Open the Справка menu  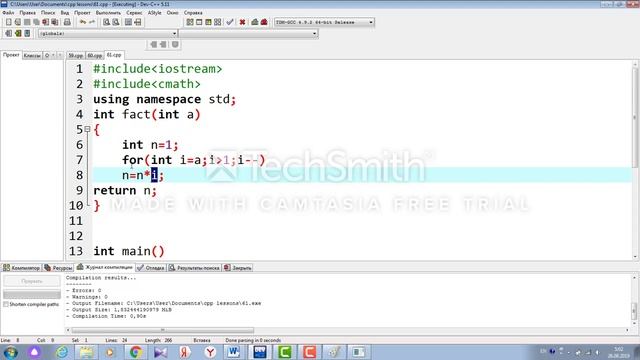point(193,13)
